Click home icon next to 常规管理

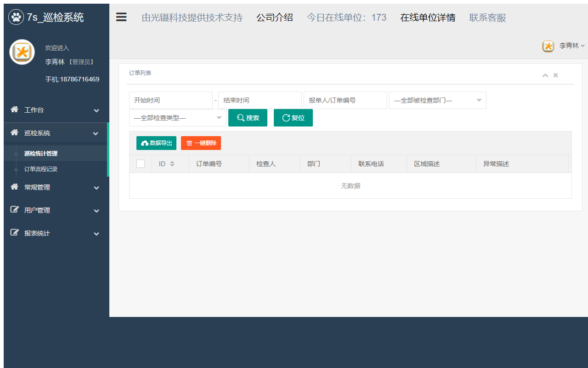[15, 187]
